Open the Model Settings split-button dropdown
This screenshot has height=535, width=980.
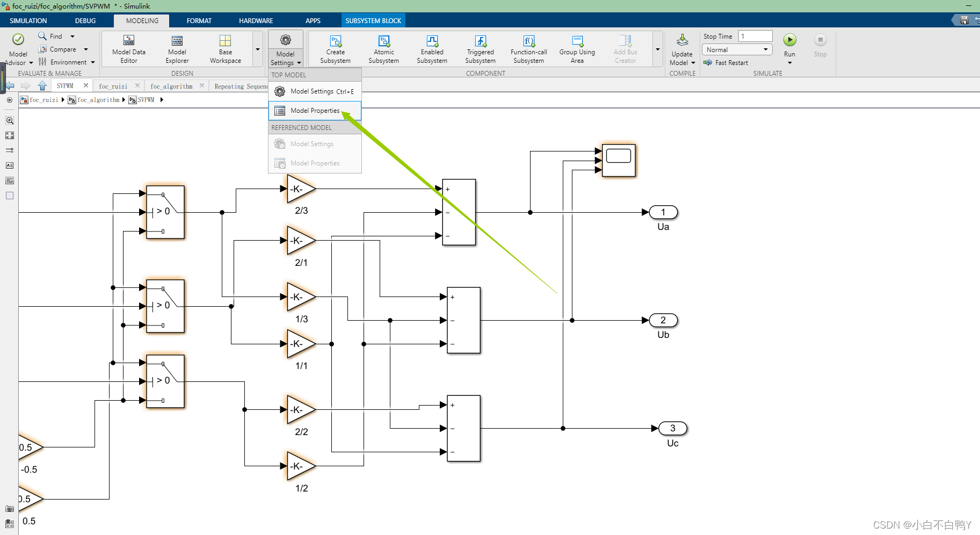point(286,59)
